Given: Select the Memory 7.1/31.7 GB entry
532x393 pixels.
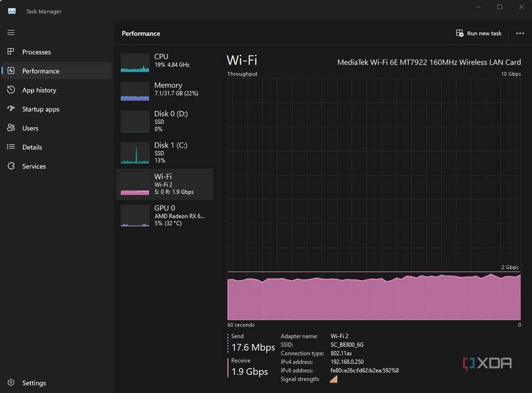Looking at the screenshot, I should coord(164,91).
